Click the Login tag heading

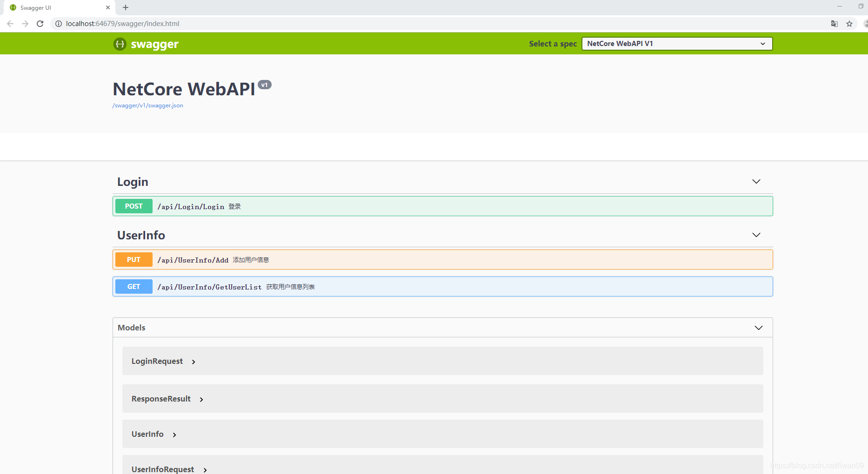(133, 182)
